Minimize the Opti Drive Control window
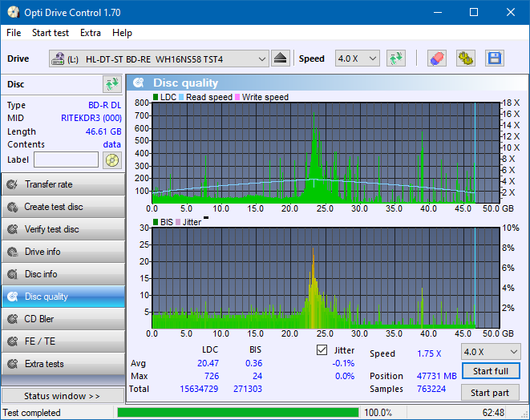 (438, 12)
